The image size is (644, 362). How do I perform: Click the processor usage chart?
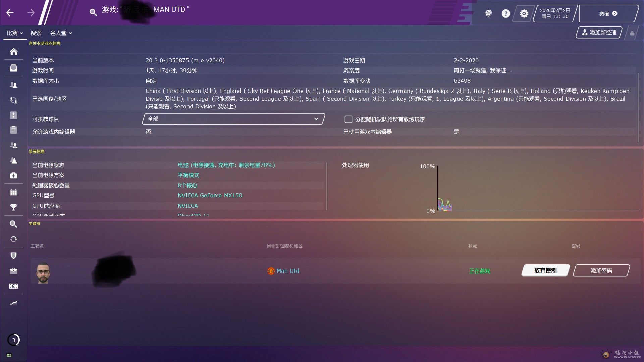click(538, 188)
